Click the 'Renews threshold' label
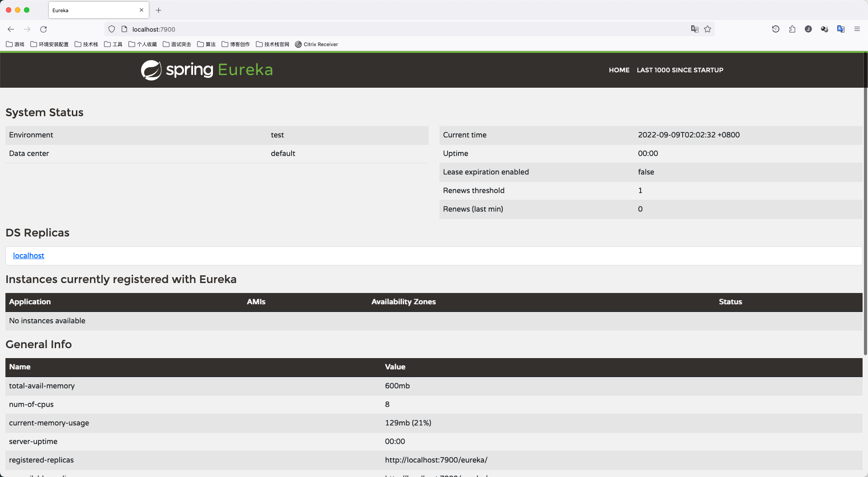This screenshot has height=477, width=868. coord(473,190)
